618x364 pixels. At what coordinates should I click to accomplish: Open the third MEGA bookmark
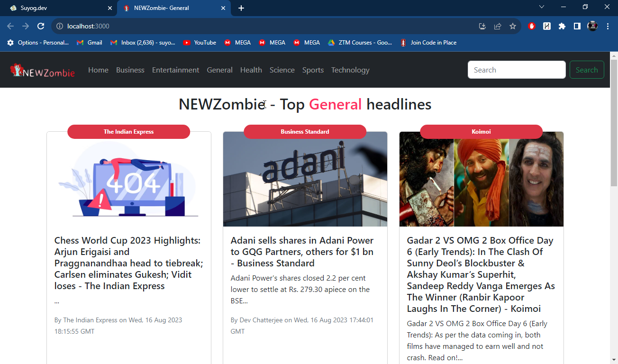pos(307,43)
